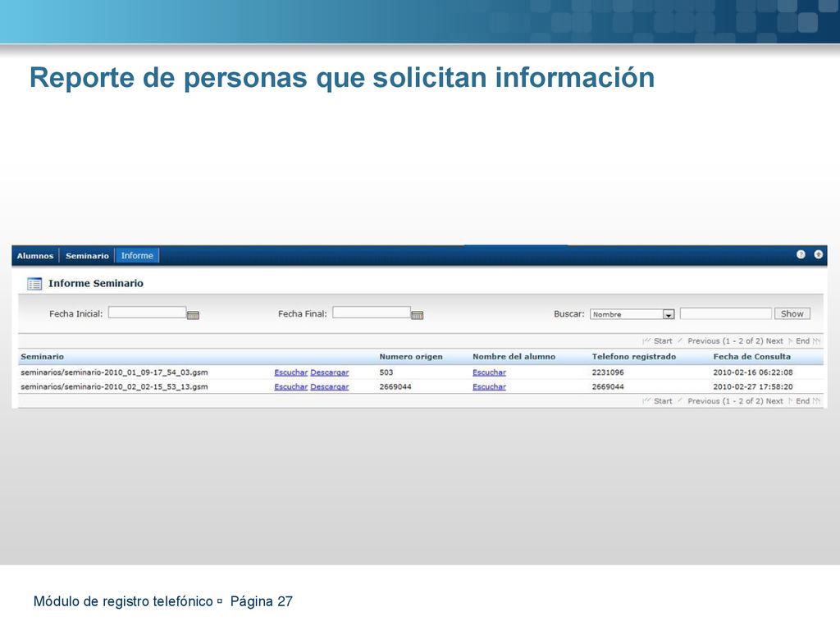Click the Telefono registrado column header
Image resolution: width=840 pixels, height=630 pixels.
coord(634,357)
